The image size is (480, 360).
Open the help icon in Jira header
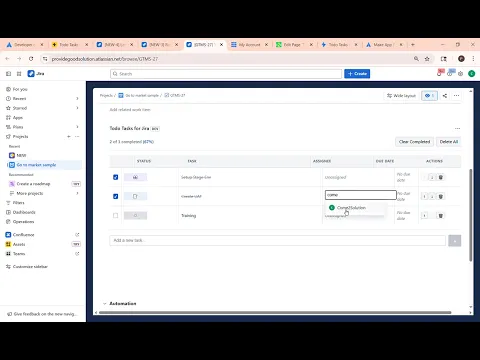coord(450,74)
